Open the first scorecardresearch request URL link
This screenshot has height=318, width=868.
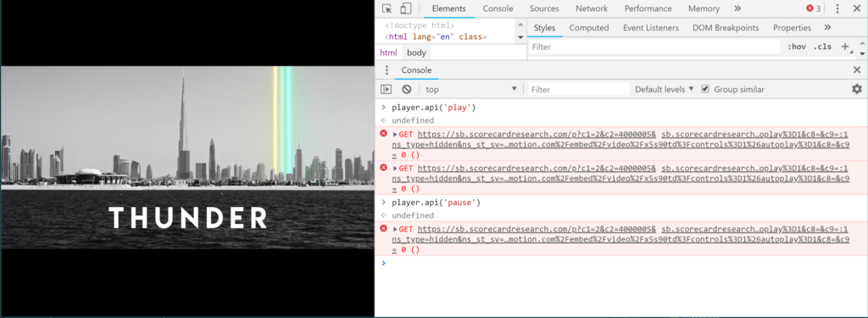coord(537,135)
